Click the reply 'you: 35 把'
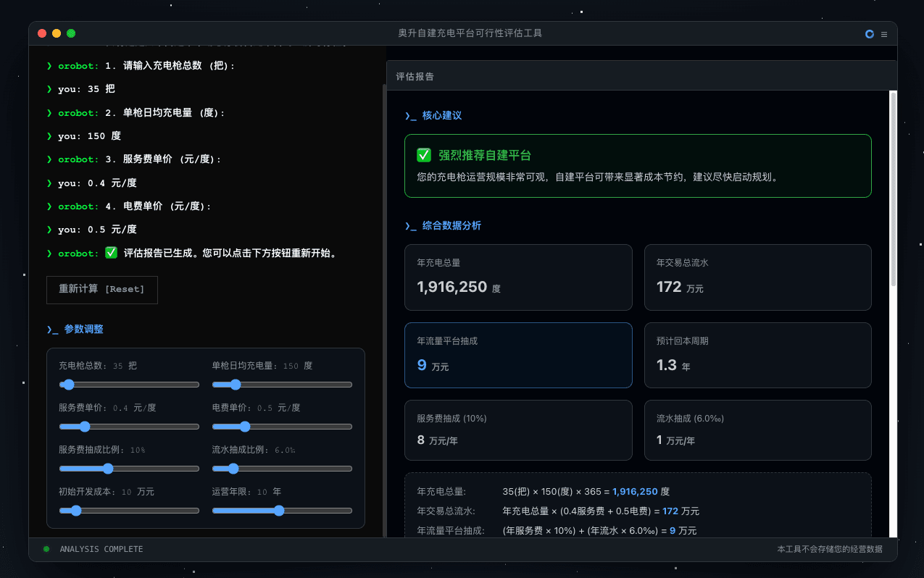 [x=86, y=89]
